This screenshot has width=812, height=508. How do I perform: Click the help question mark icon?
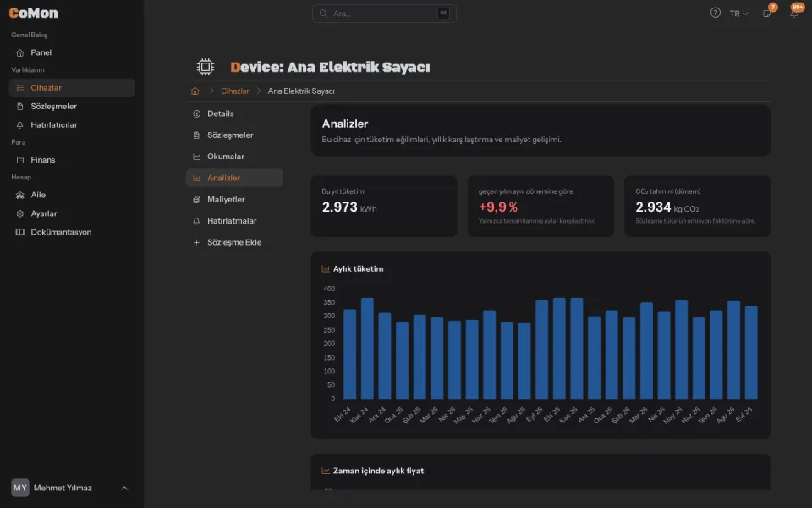[x=716, y=13]
